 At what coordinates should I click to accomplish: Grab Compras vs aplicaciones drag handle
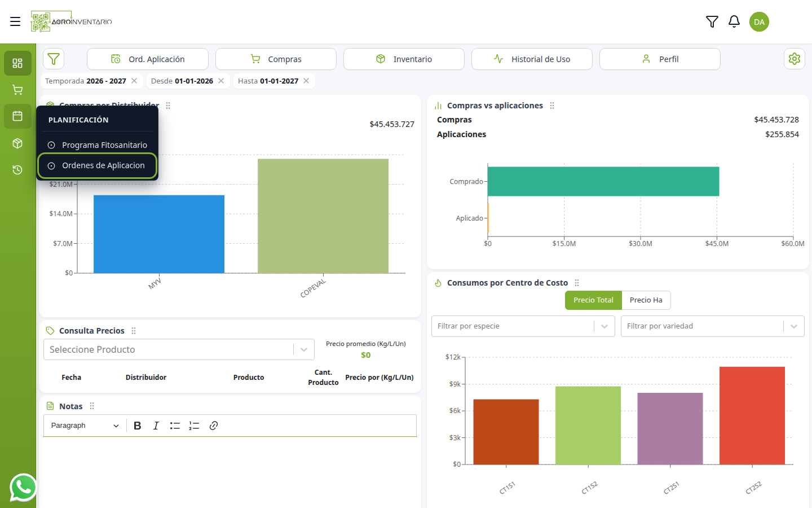point(552,106)
